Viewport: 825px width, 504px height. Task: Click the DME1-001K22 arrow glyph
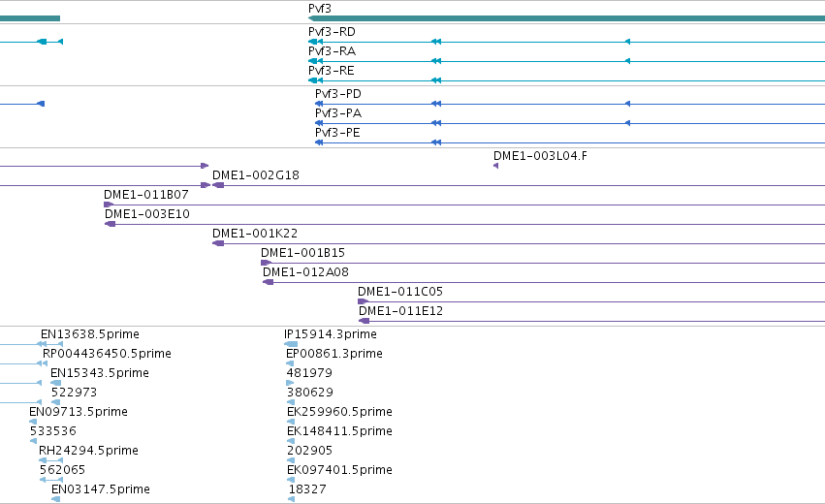pos(218,243)
